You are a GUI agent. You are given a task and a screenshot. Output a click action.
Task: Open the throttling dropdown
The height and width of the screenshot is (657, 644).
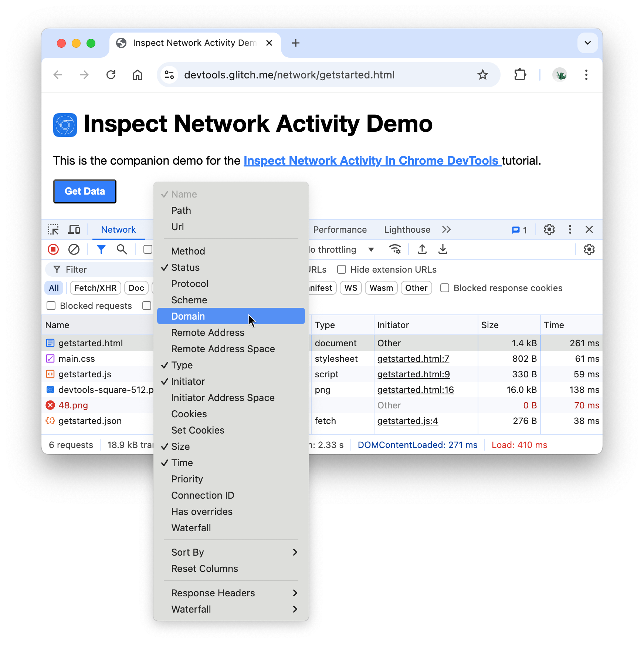pyautogui.click(x=371, y=249)
